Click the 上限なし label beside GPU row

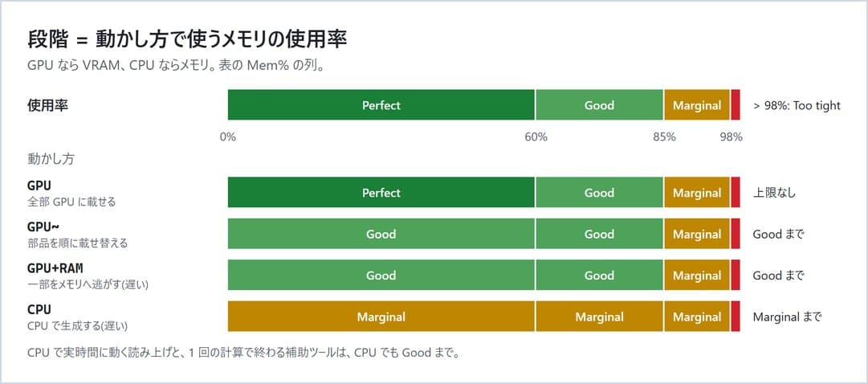click(x=774, y=193)
